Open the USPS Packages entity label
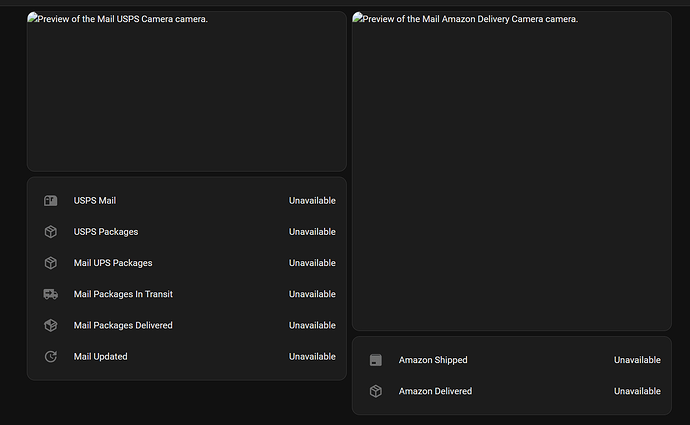The width and height of the screenshot is (690, 425). (106, 232)
